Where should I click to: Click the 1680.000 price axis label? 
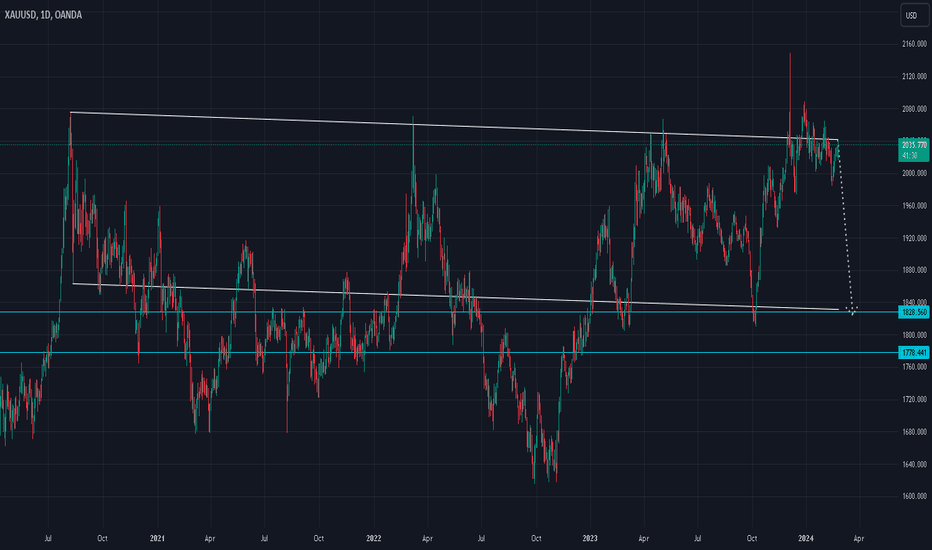[914, 432]
